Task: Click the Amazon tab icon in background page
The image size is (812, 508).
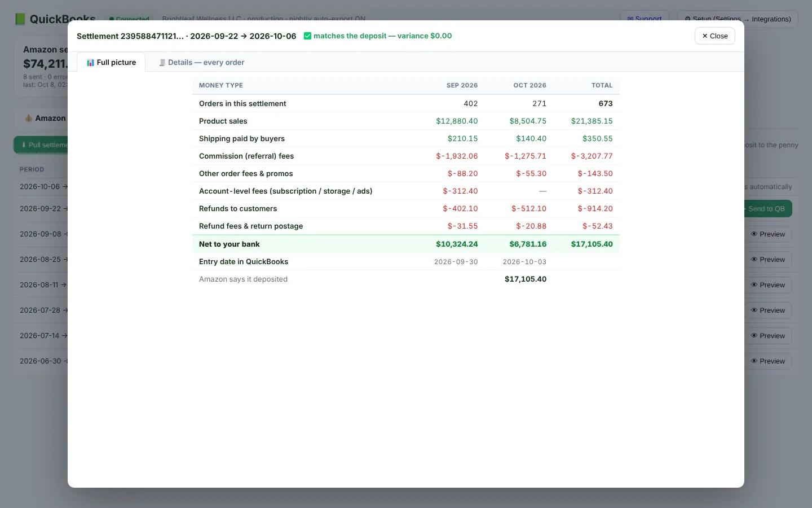Action: [x=28, y=119]
